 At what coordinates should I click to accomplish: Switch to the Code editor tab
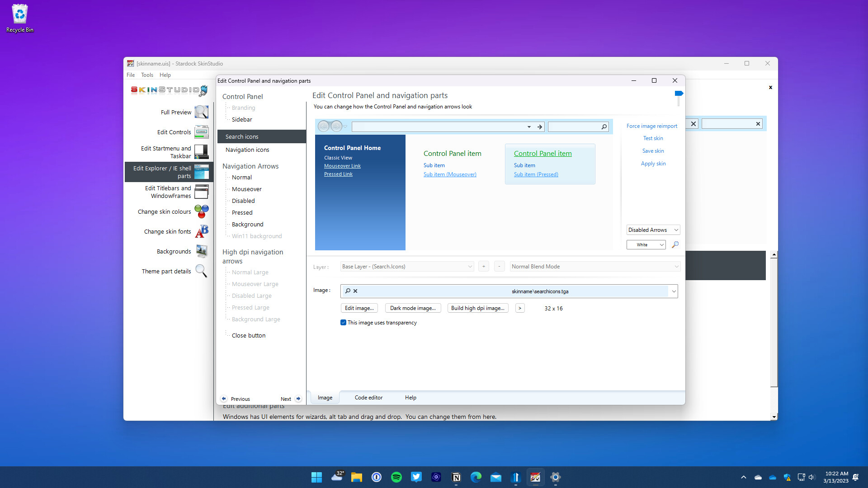368,398
